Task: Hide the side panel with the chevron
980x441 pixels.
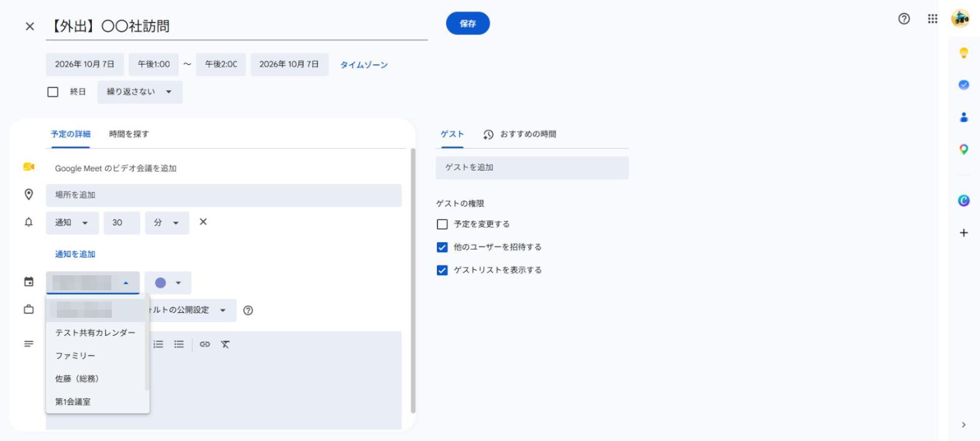Action: click(x=964, y=425)
